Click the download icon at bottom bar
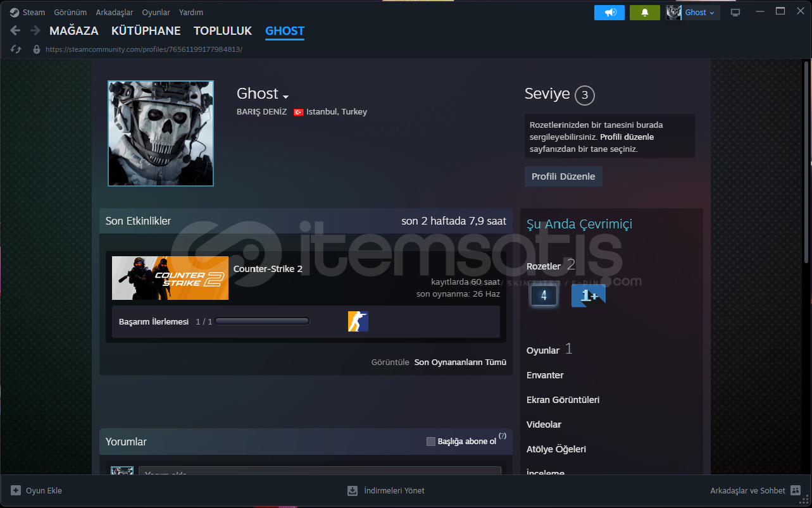Image resolution: width=812 pixels, height=508 pixels. (x=353, y=490)
